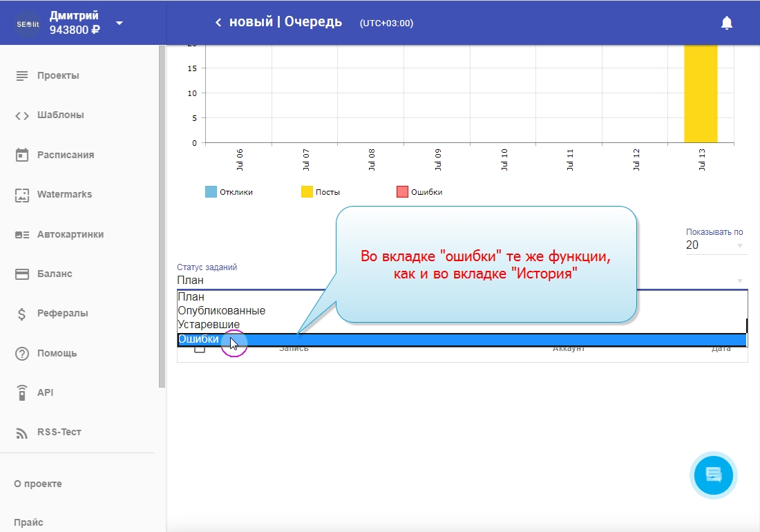
Task: Expand the user account dropdown arrow
Action: pos(120,23)
